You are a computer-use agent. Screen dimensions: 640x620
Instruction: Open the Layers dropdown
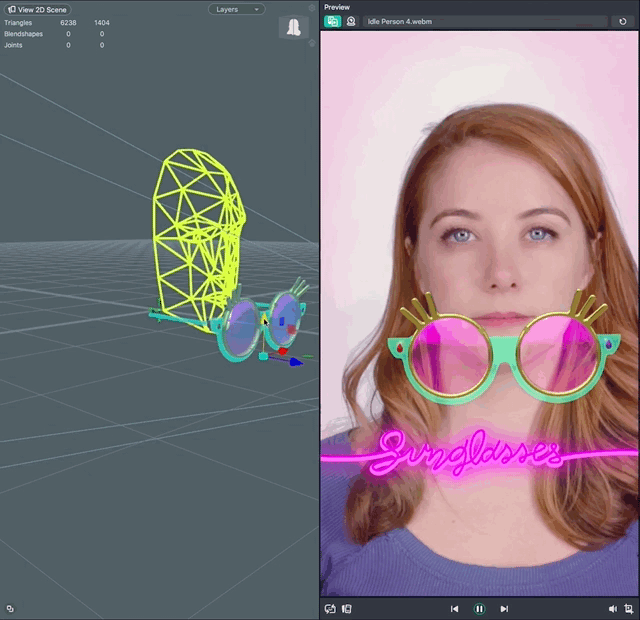point(236,9)
